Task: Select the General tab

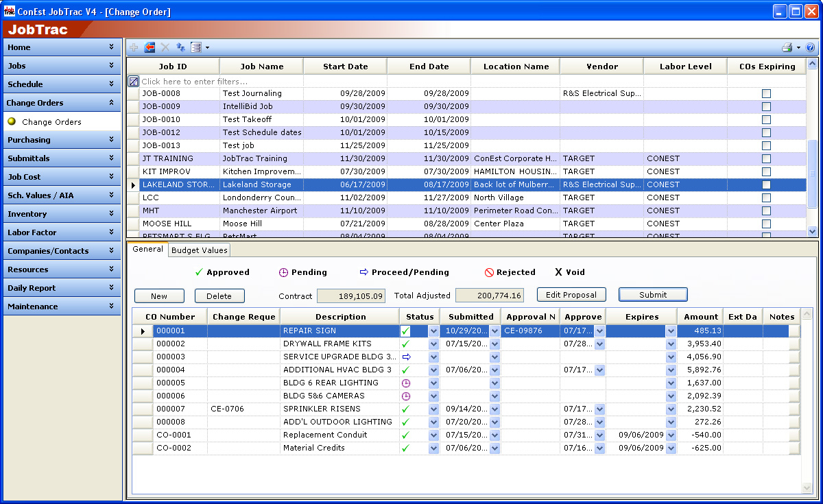Action: click(147, 250)
